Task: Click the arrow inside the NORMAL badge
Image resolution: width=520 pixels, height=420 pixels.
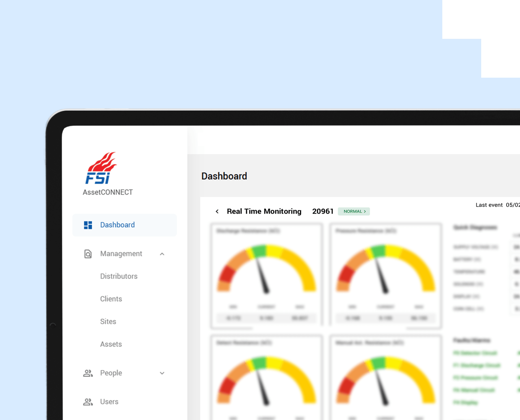Action: click(x=365, y=211)
